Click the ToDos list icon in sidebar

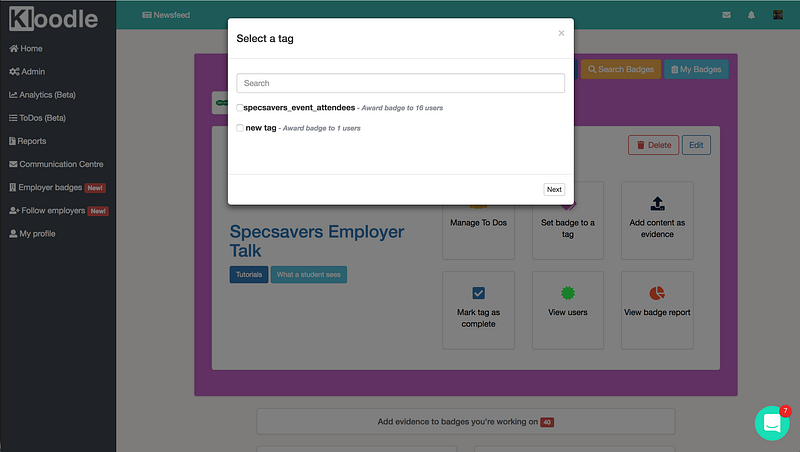pos(13,118)
